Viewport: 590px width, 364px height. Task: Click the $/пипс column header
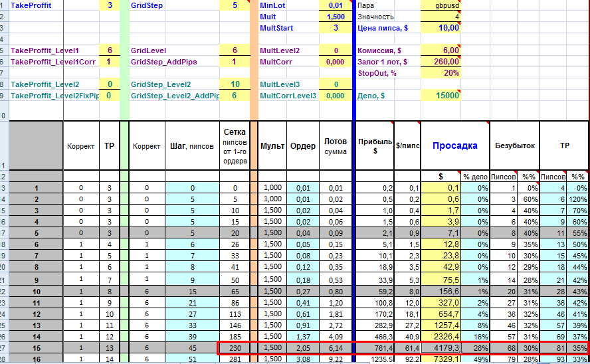pyautogui.click(x=407, y=146)
